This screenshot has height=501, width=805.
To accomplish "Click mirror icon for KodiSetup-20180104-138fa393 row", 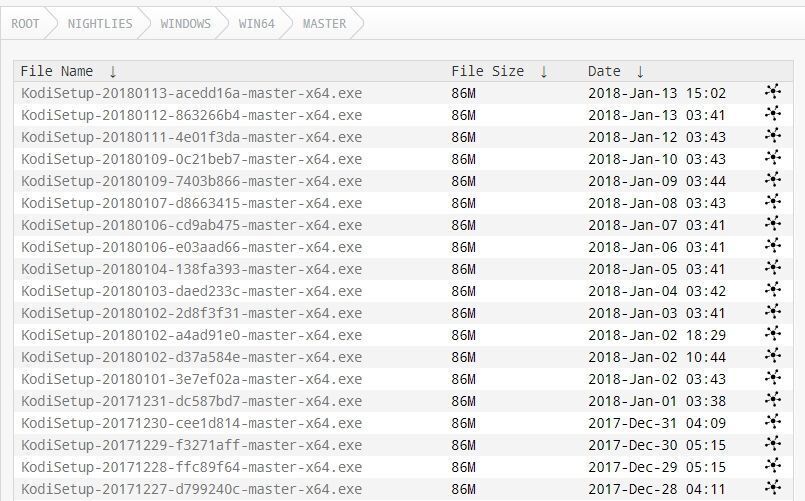I will pos(772,269).
